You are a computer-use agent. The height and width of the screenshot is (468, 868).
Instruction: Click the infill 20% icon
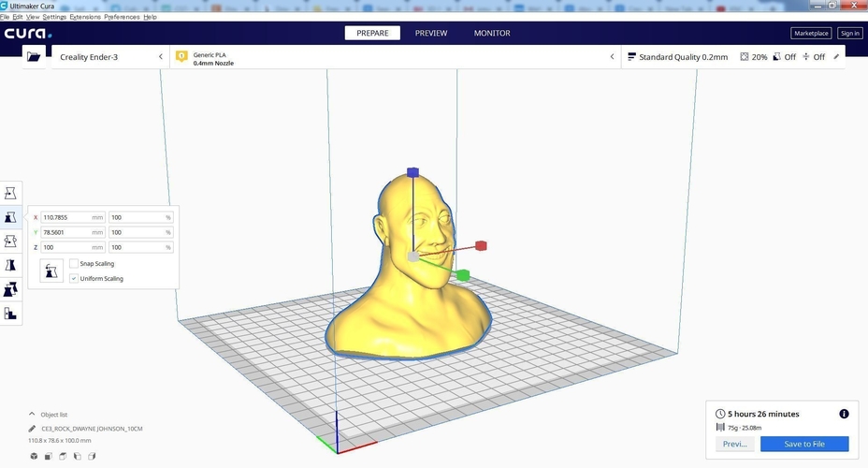click(744, 57)
